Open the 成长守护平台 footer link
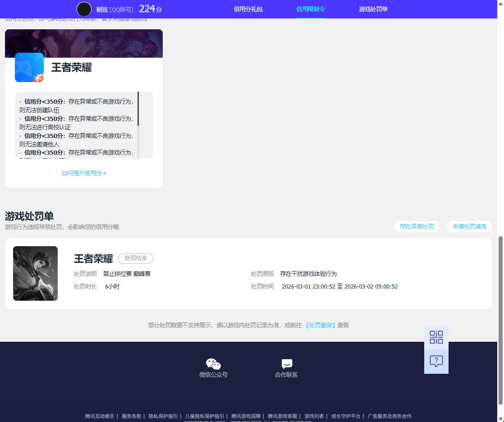The image size is (504, 422). click(346, 416)
